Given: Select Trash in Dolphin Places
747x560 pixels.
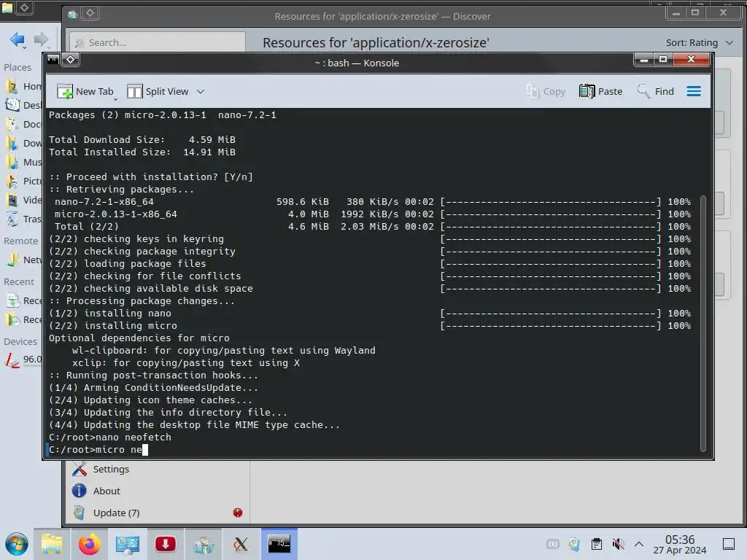Looking at the screenshot, I should tap(22, 219).
